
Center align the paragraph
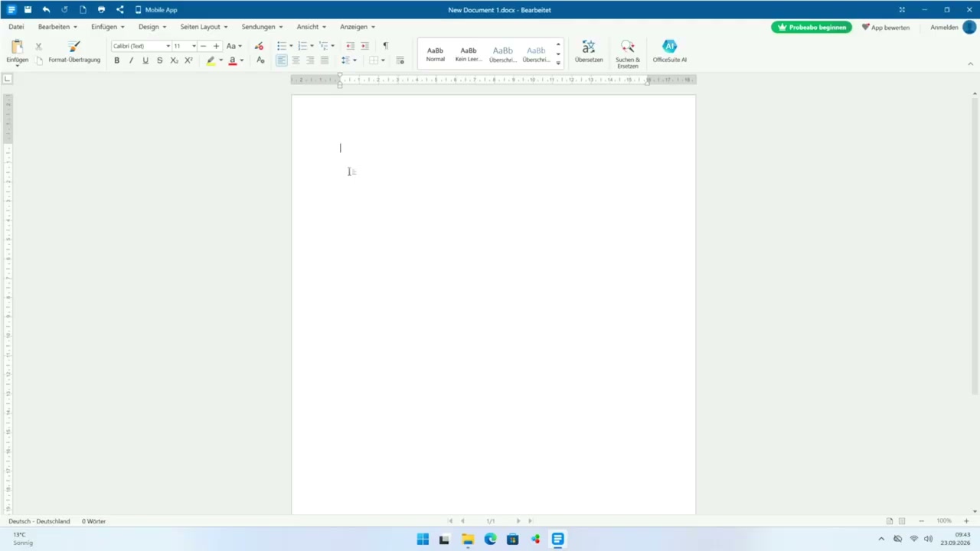tap(296, 60)
